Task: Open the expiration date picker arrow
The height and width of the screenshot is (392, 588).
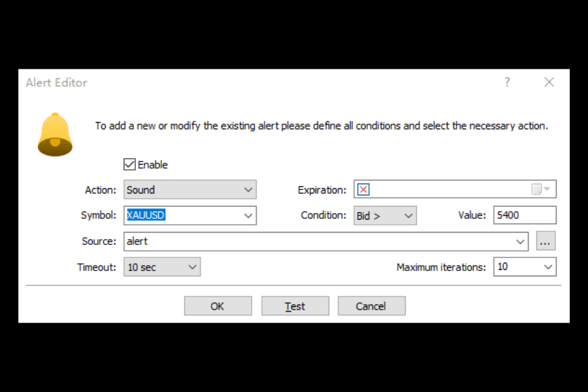Action: coord(547,189)
